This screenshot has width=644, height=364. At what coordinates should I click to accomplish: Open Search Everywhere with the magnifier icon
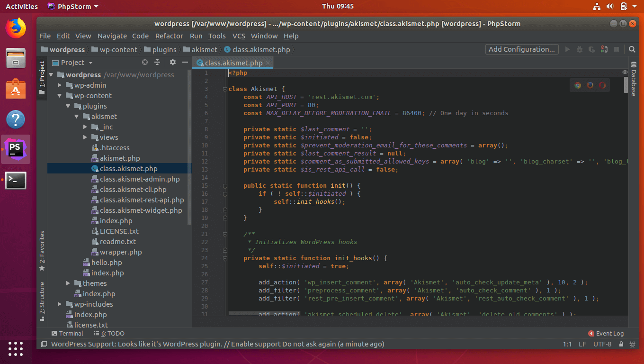[633, 49]
